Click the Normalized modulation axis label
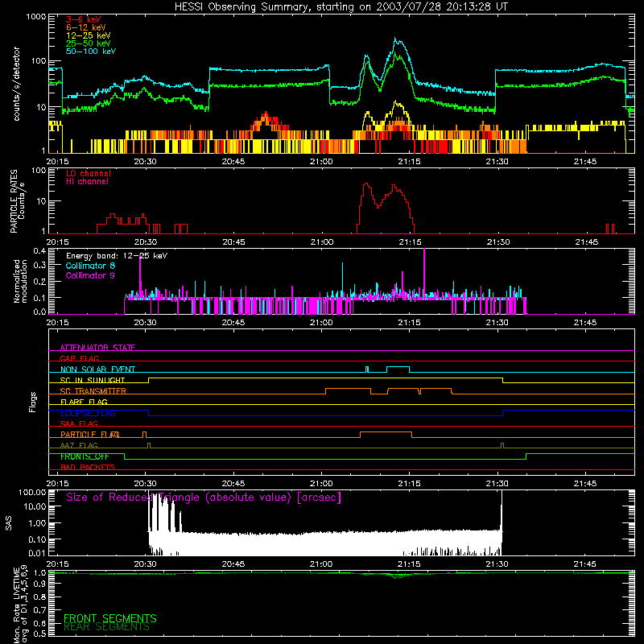The height and width of the screenshot is (644, 644). tap(20, 281)
